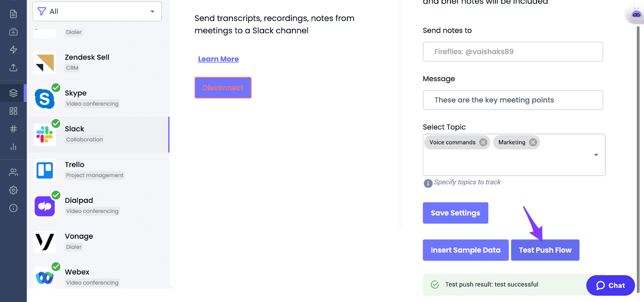Open the Apps grid icon
Viewport: 644px width, 302px height.
pyautogui.click(x=13, y=111)
